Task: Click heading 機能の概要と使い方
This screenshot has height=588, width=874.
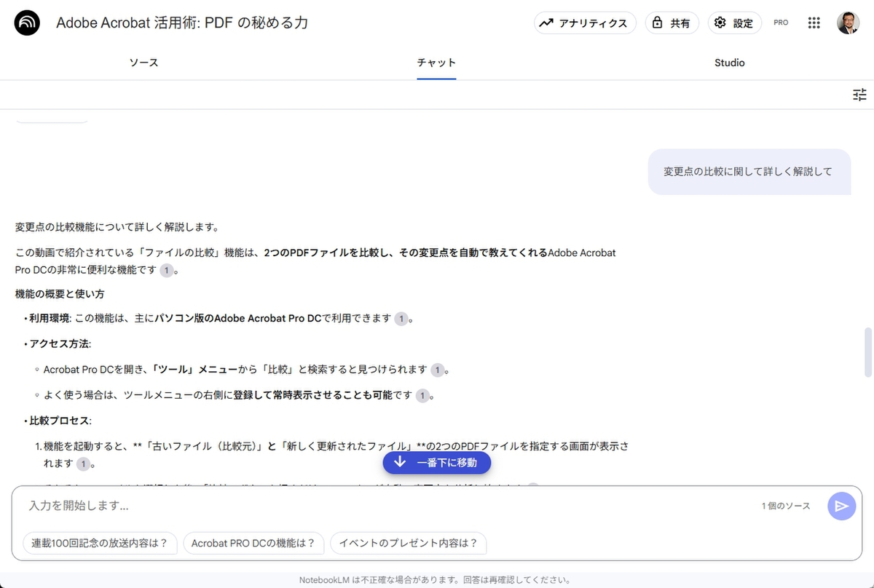Action: coord(60,294)
